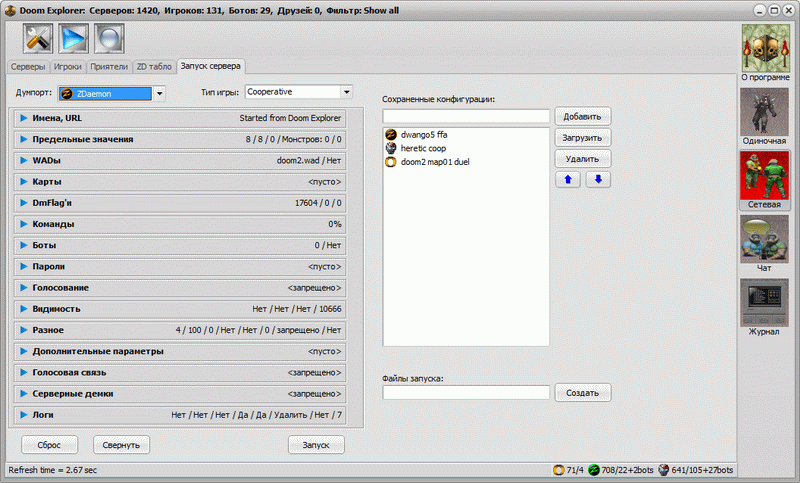Open the Чат sidebar icon
The image size is (800, 483).
764,238
